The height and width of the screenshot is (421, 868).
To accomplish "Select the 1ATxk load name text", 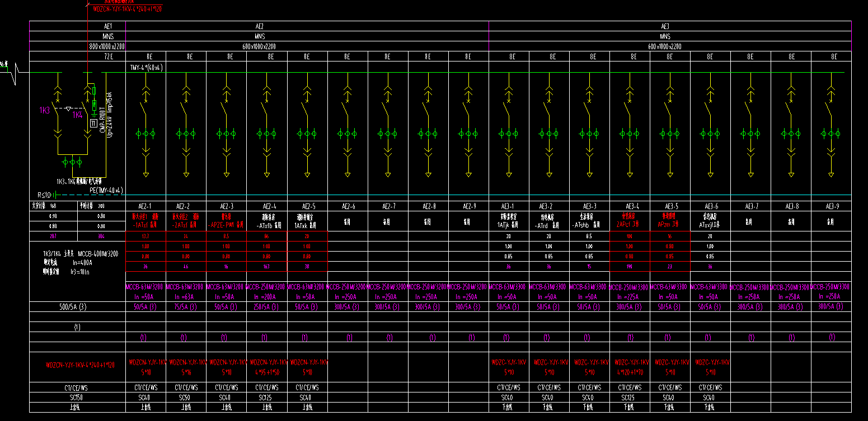I will (302, 225).
